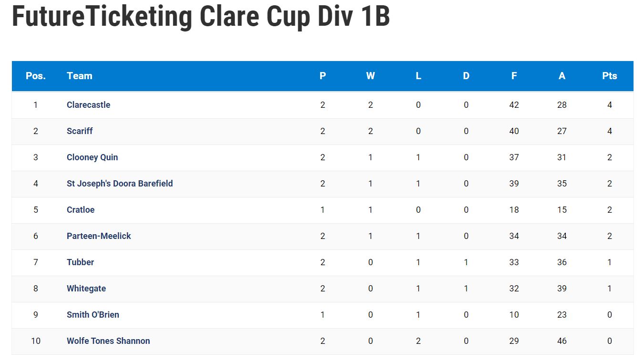
Task: Open St Joseph's Doora Barefield team page
Action: coord(120,184)
